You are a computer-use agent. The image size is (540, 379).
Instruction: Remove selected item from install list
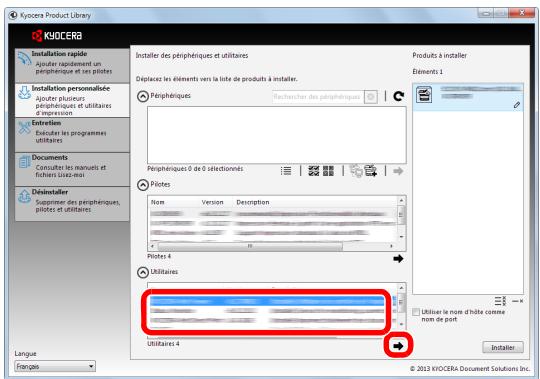click(x=517, y=301)
